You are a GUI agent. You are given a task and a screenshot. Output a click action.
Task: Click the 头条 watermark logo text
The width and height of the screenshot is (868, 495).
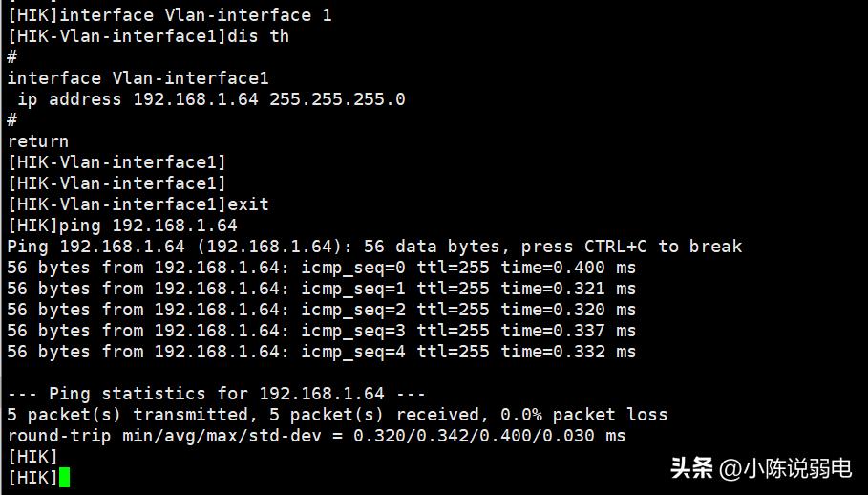tap(691, 468)
